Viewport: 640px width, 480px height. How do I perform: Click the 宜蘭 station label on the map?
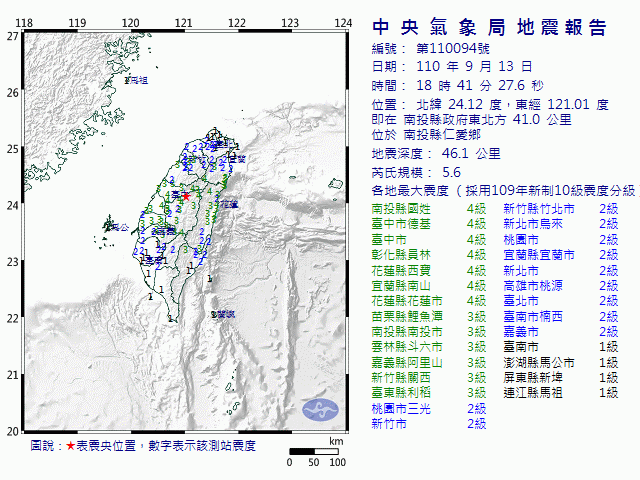237,159
